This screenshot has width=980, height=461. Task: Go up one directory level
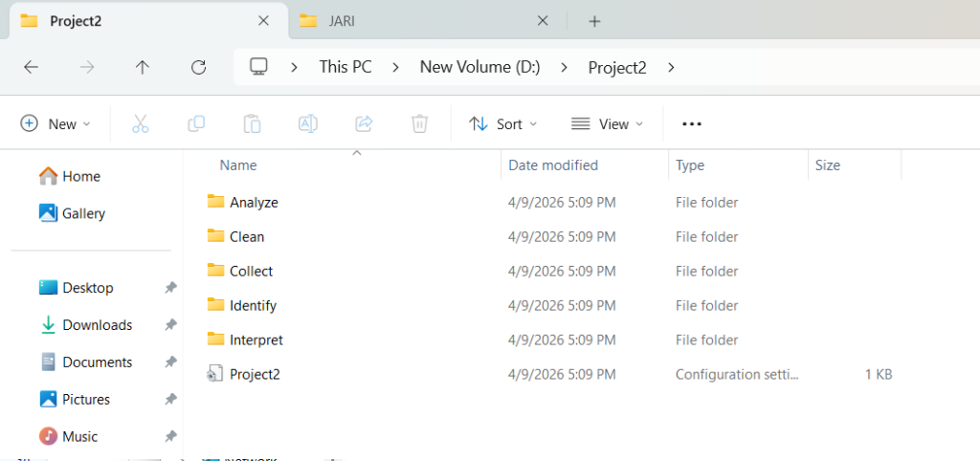[x=143, y=67]
